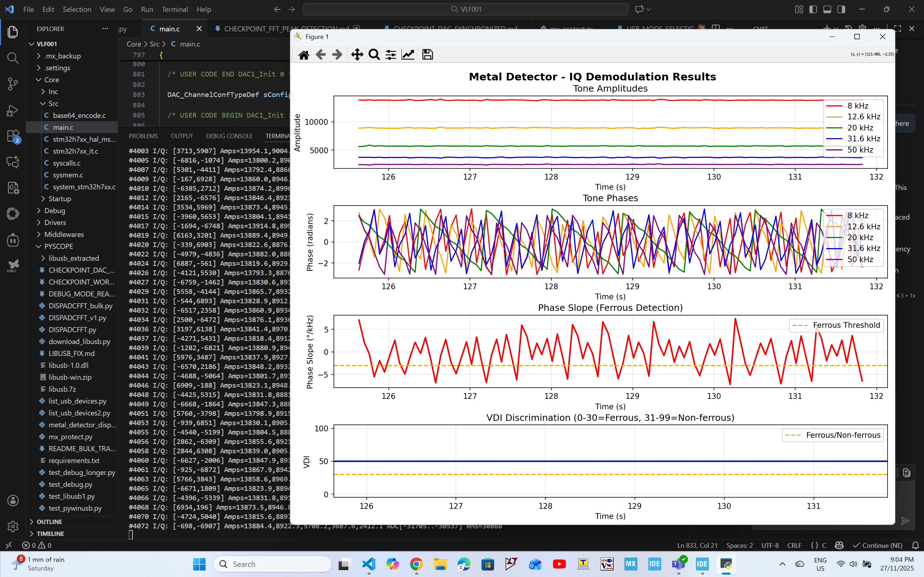Toggle Primary Side Bar layout button
The image size is (924, 577).
[x=813, y=9]
